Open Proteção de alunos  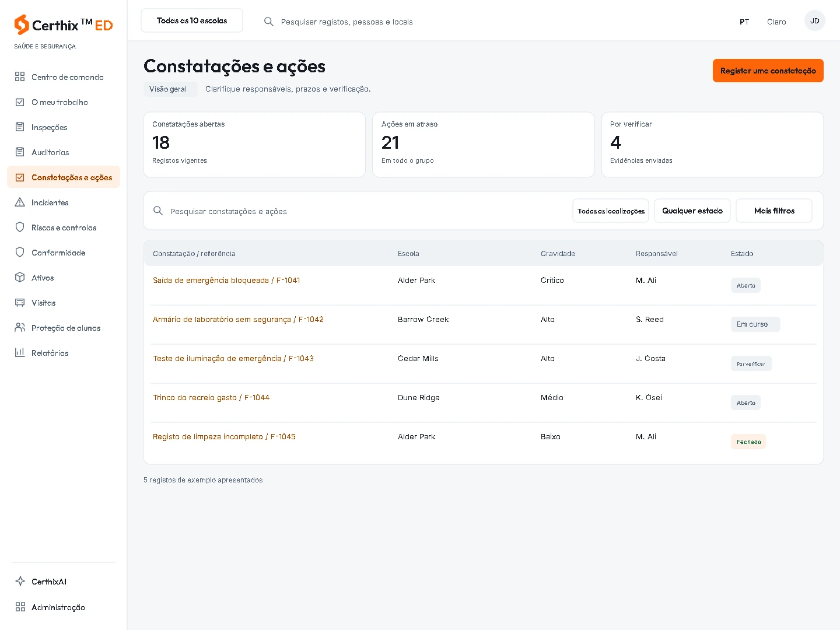(64, 327)
